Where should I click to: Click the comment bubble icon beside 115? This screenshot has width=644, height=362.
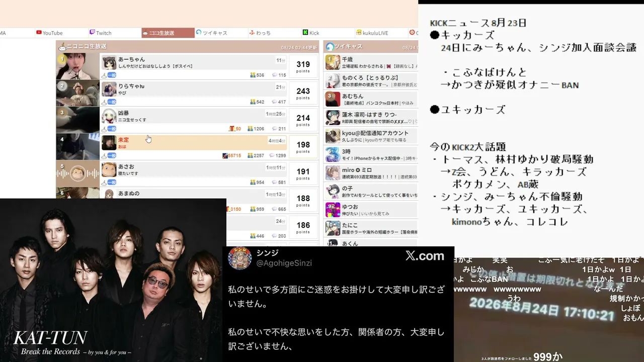tap(275, 75)
